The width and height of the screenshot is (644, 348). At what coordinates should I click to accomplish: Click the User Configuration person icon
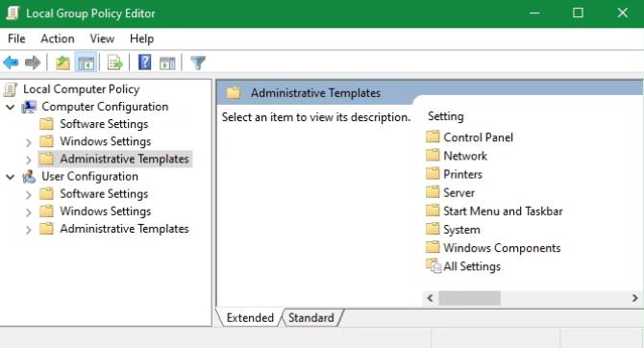[29, 177]
